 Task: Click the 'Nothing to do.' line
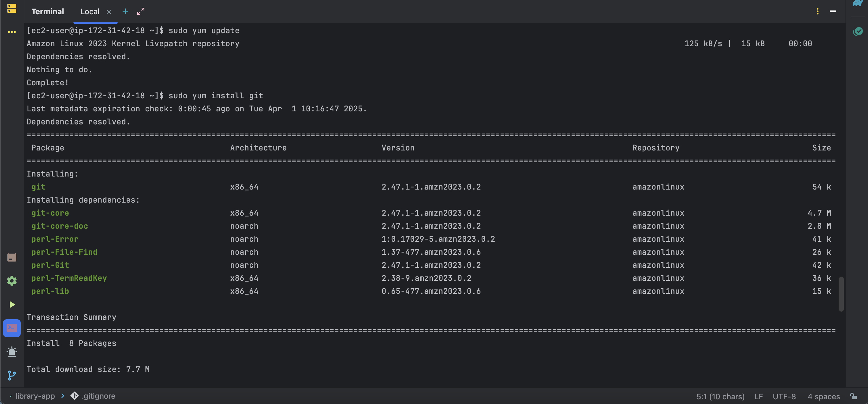(59, 70)
